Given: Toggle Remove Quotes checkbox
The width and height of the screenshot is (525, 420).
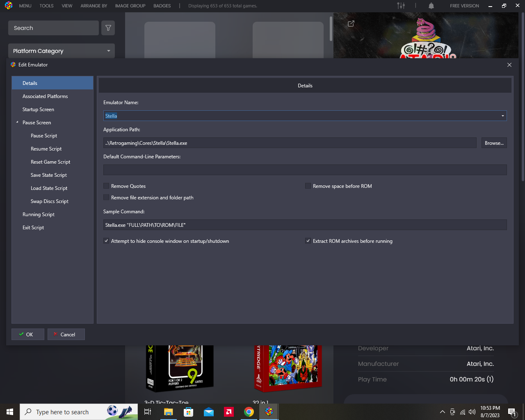Looking at the screenshot, I should (x=106, y=186).
